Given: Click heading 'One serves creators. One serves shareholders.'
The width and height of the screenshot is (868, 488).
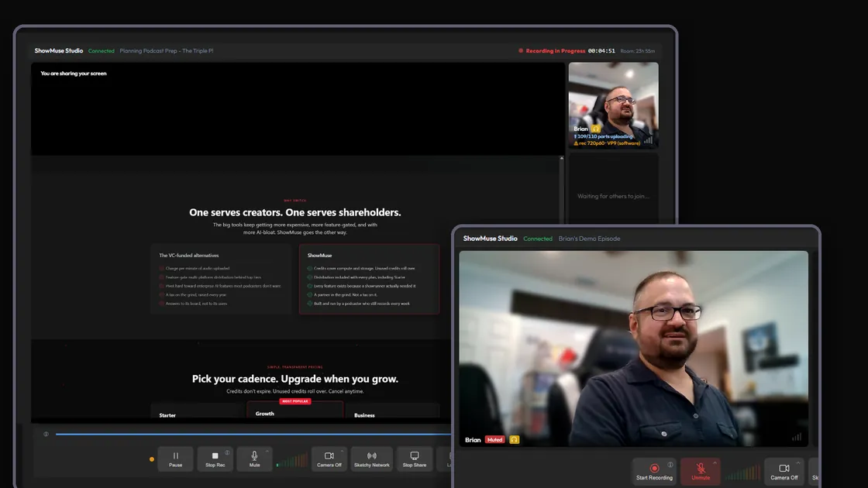Looking at the screenshot, I should pyautogui.click(x=295, y=212).
